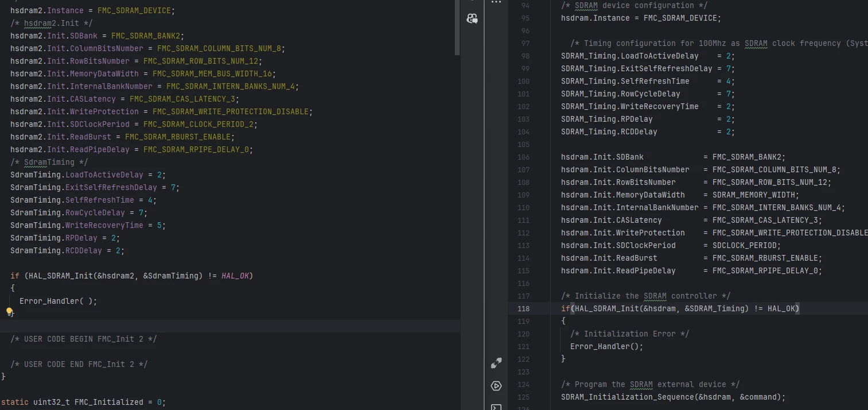Click hsdram.Init.SDBank in right editor
The height and width of the screenshot is (410, 868).
pos(602,157)
